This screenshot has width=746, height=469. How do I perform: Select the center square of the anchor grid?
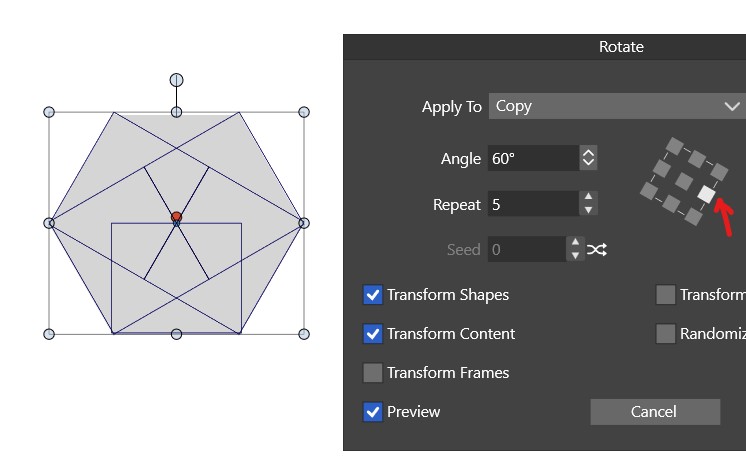(x=683, y=181)
